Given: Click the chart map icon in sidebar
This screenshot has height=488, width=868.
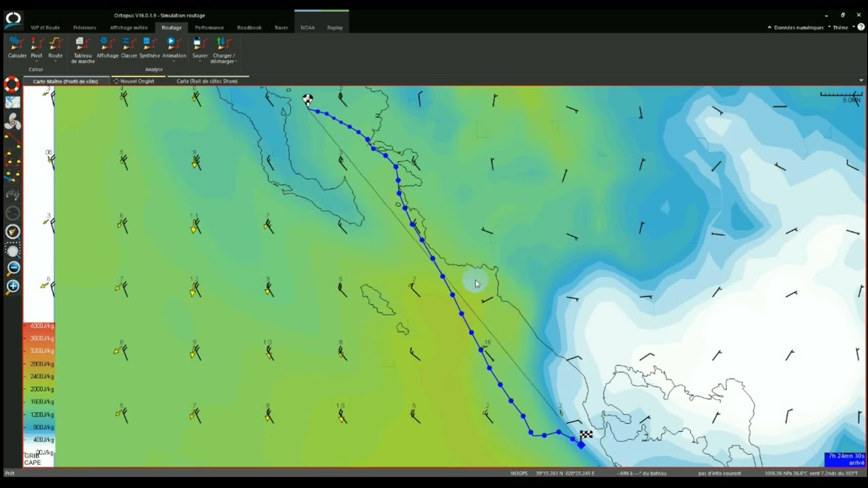Looking at the screenshot, I should tap(12, 102).
